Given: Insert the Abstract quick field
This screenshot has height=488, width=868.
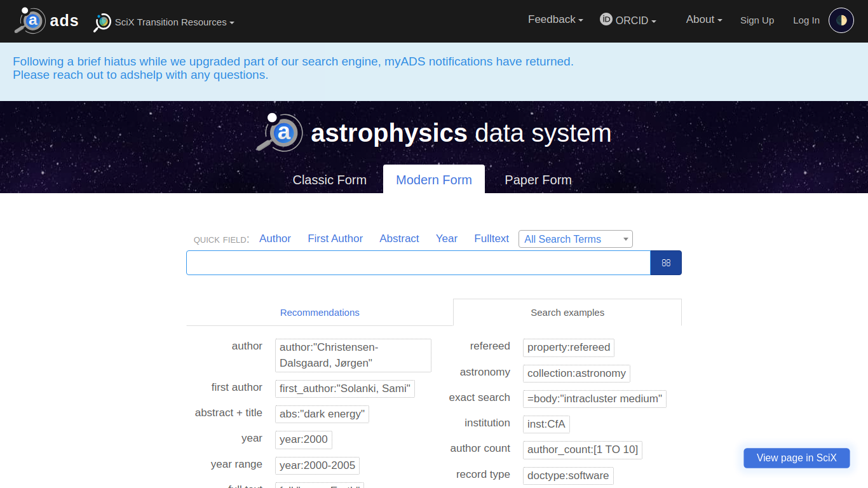Looking at the screenshot, I should [x=399, y=239].
